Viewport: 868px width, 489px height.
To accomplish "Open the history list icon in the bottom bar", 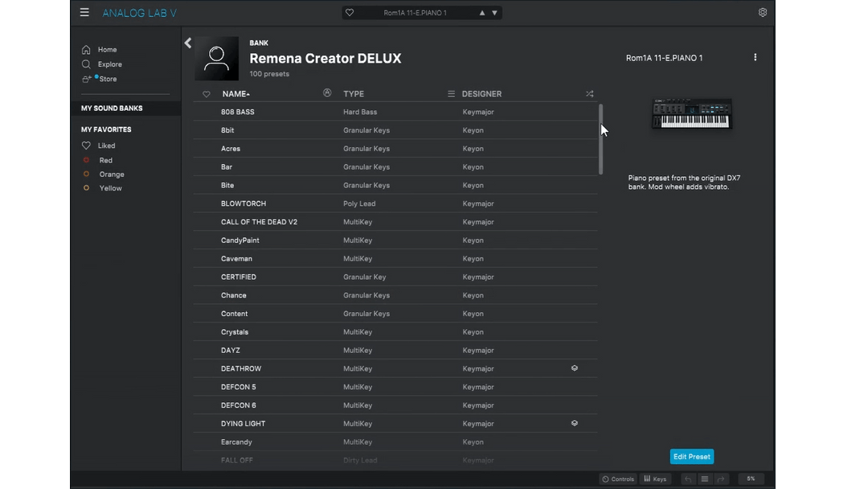I will [705, 479].
